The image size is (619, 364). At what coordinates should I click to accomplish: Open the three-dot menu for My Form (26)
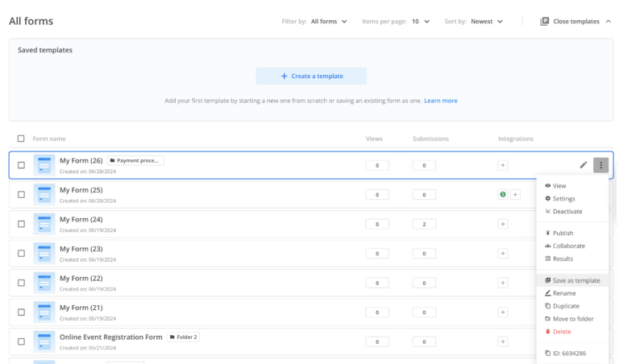click(x=600, y=165)
